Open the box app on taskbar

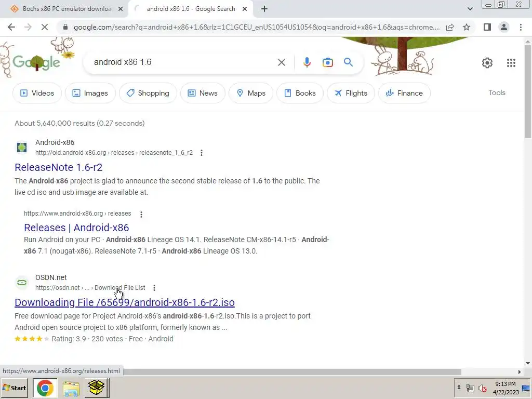[x=96, y=388]
